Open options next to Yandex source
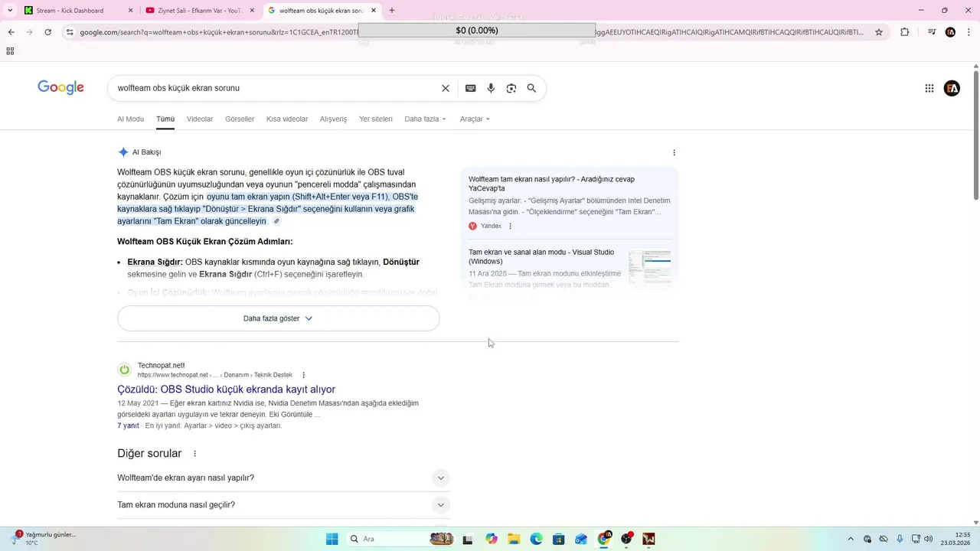Screen dimensions: 980x551 click(511, 226)
